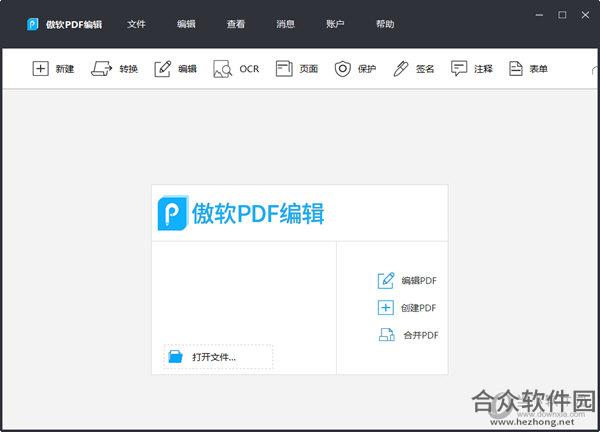
Task: Maximize the window
Action: 562,15
